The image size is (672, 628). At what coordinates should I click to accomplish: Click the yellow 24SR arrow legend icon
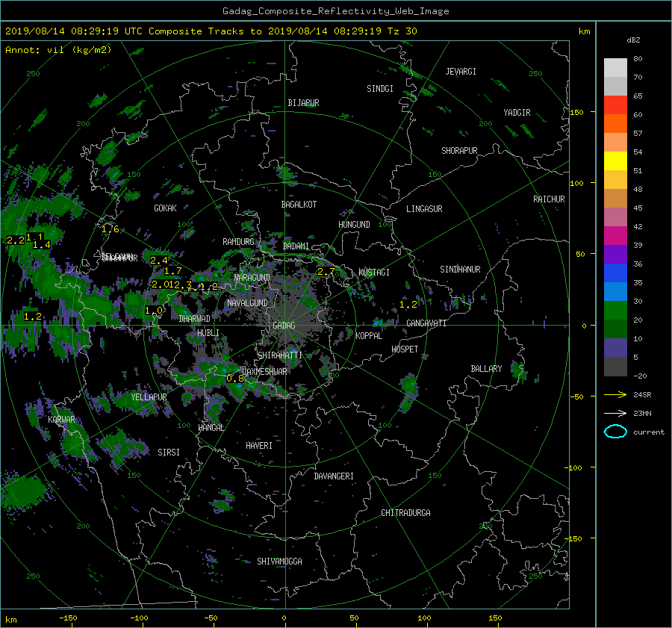tap(615, 394)
